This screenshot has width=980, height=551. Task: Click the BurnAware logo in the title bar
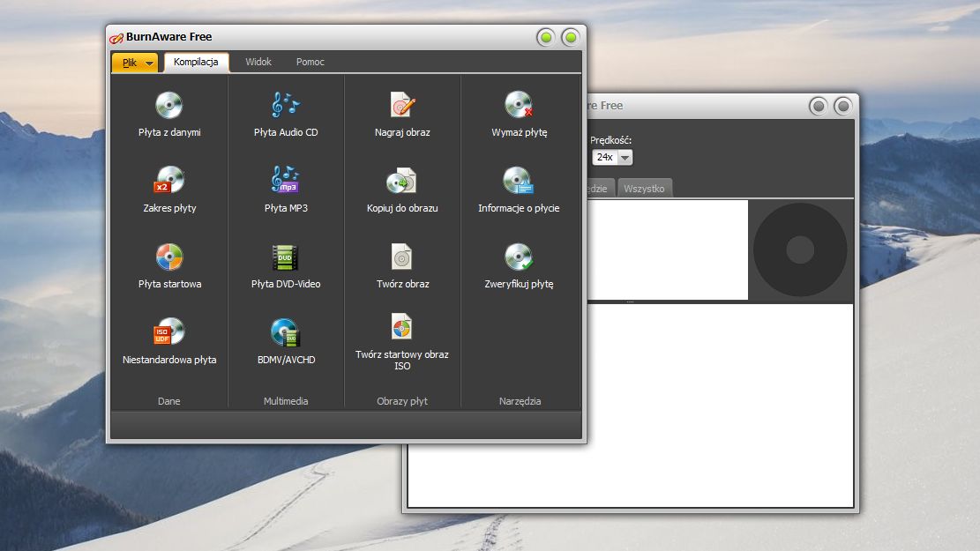116,38
